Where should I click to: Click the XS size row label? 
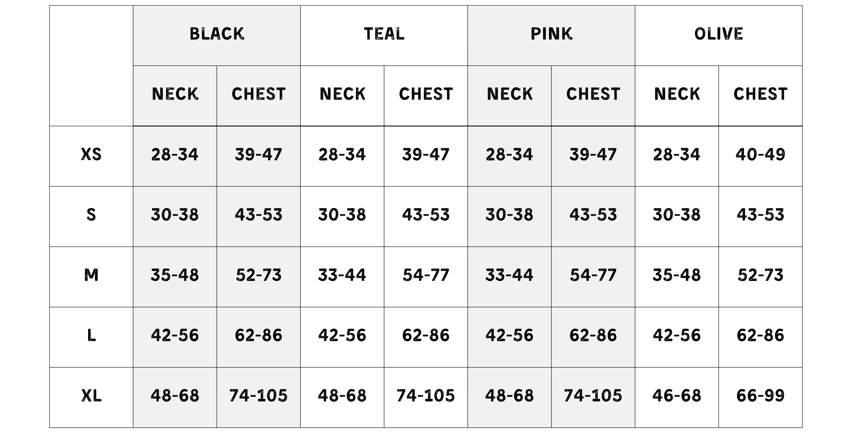(x=91, y=154)
